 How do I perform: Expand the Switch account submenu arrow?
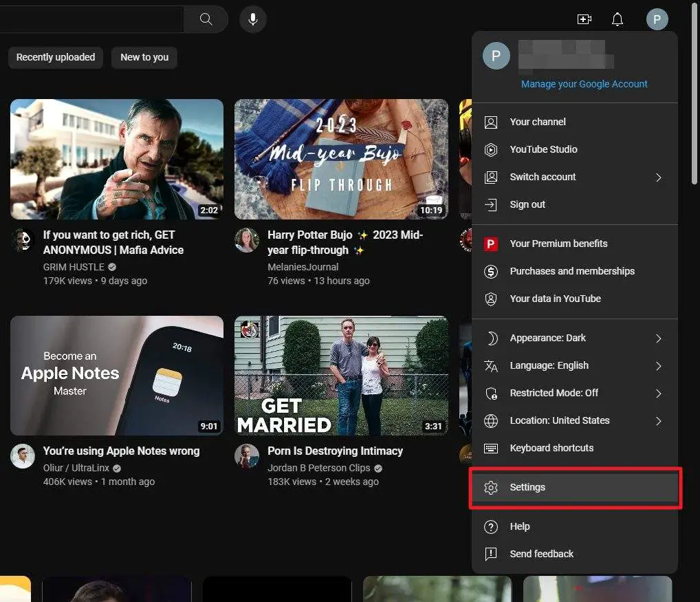[659, 178]
